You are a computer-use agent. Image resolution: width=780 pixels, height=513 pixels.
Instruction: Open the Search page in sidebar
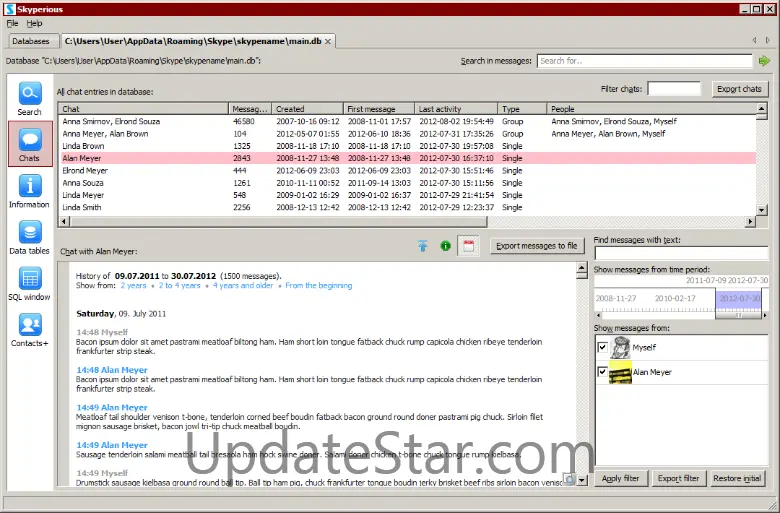tap(30, 99)
